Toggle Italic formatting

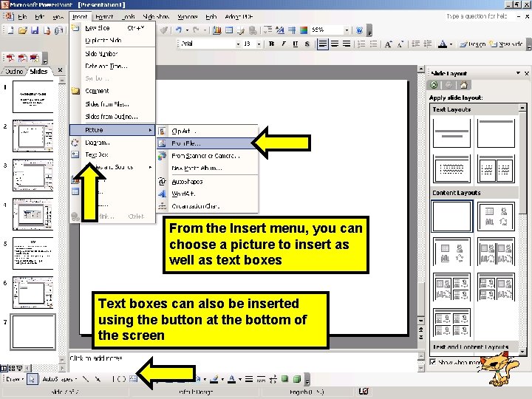click(x=283, y=44)
